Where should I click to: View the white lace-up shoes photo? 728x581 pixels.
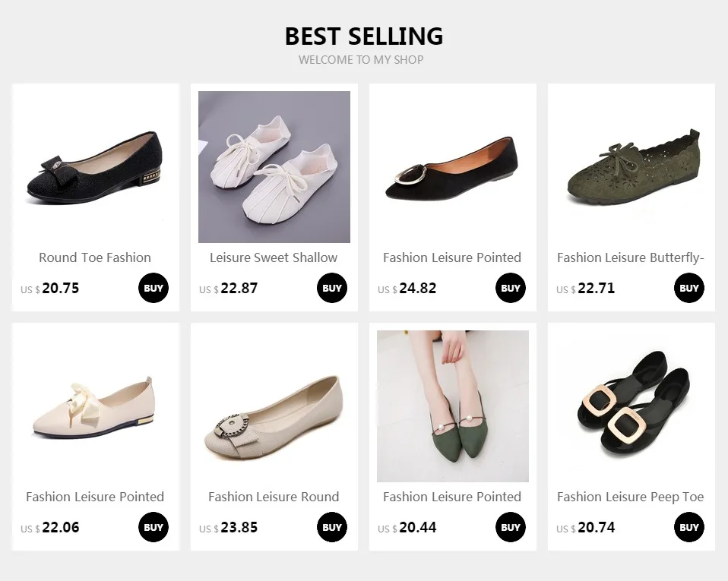point(274,167)
